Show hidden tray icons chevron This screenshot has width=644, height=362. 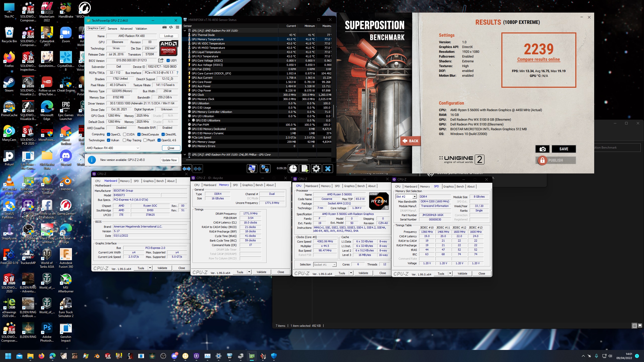pos(583,356)
